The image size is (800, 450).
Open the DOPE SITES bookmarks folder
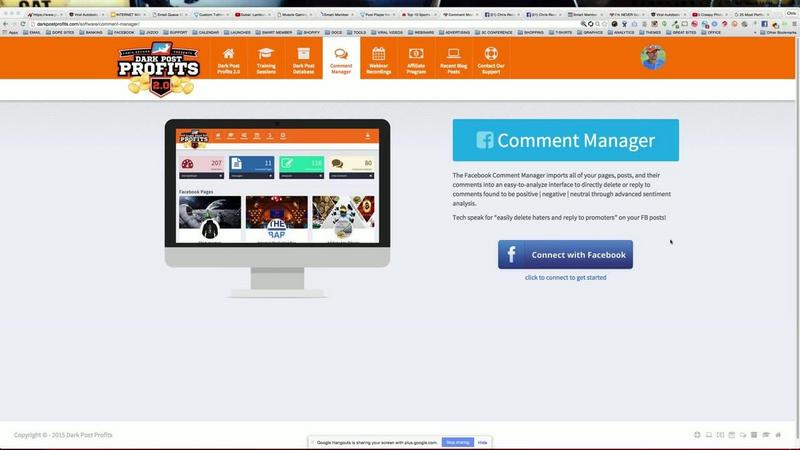(x=60, y=33)
